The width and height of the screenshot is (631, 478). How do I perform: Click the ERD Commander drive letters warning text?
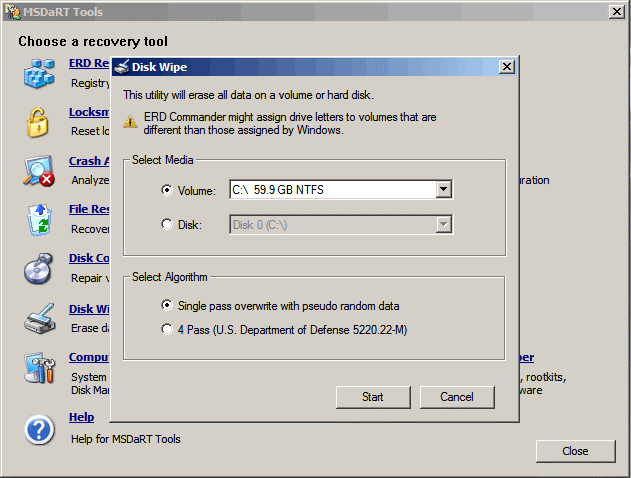[290, 123]
